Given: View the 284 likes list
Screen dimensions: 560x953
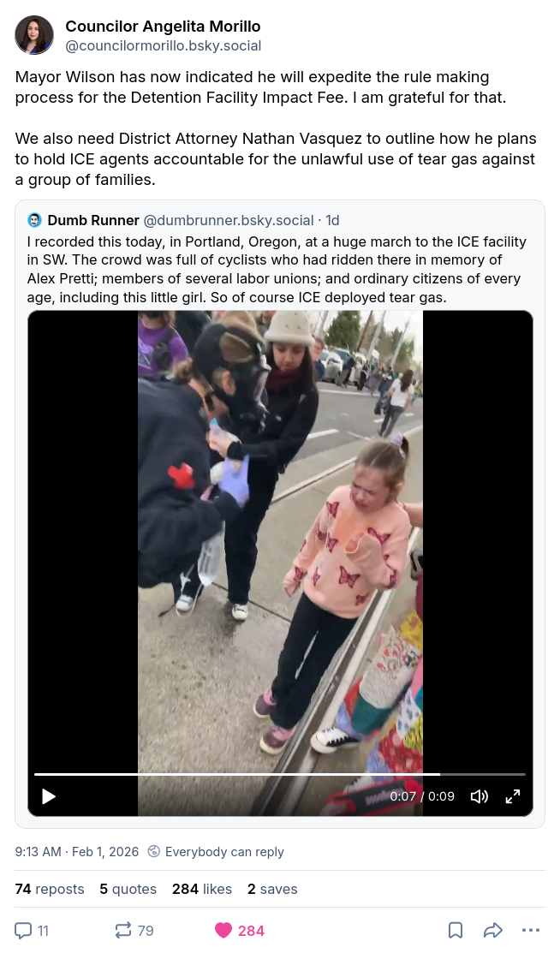Looking at the screenshot, I should (202, 889).
